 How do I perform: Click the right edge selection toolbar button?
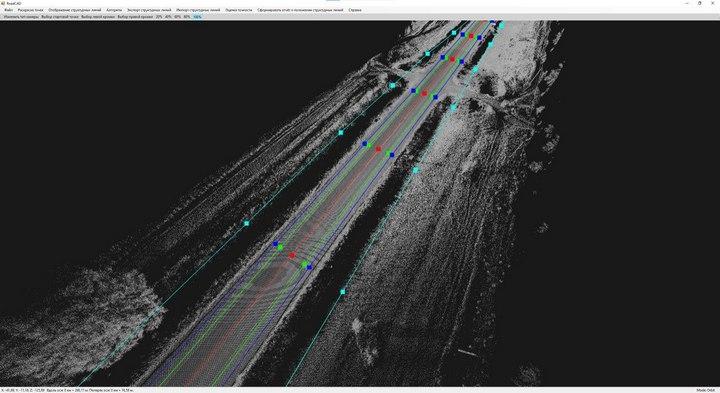135,17
